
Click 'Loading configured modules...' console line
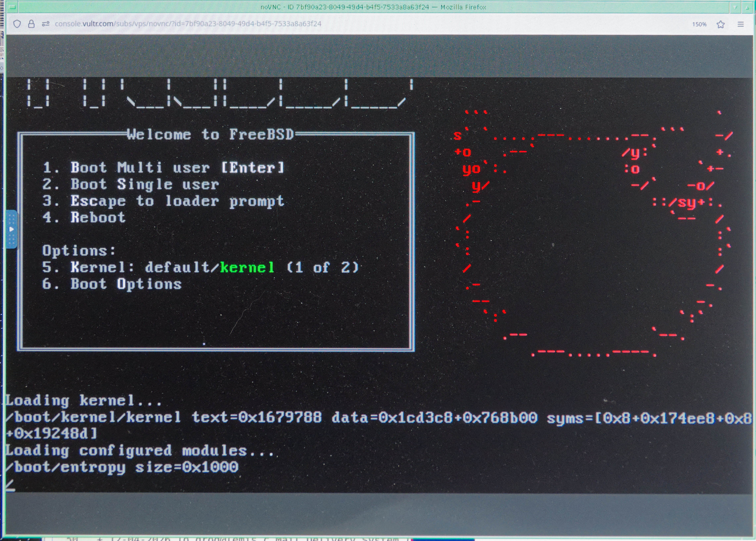click(140, 451)
